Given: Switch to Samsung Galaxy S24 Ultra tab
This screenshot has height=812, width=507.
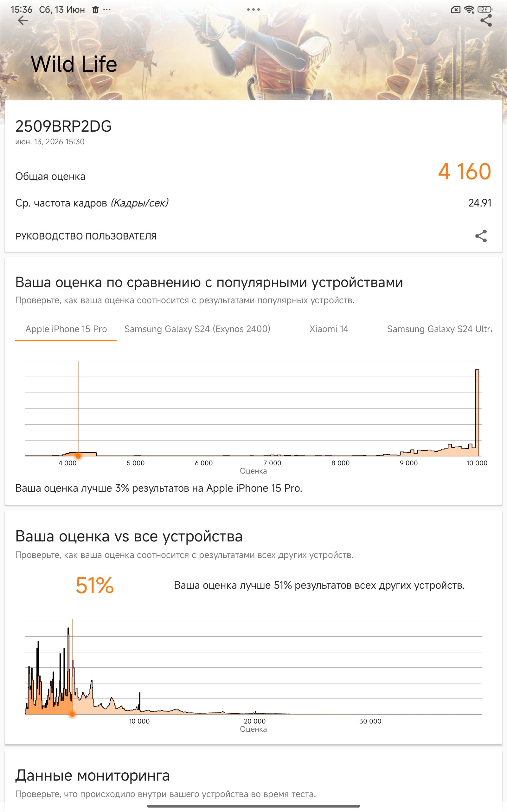Looking at the screenshot, I should click(x=439, y=329).
